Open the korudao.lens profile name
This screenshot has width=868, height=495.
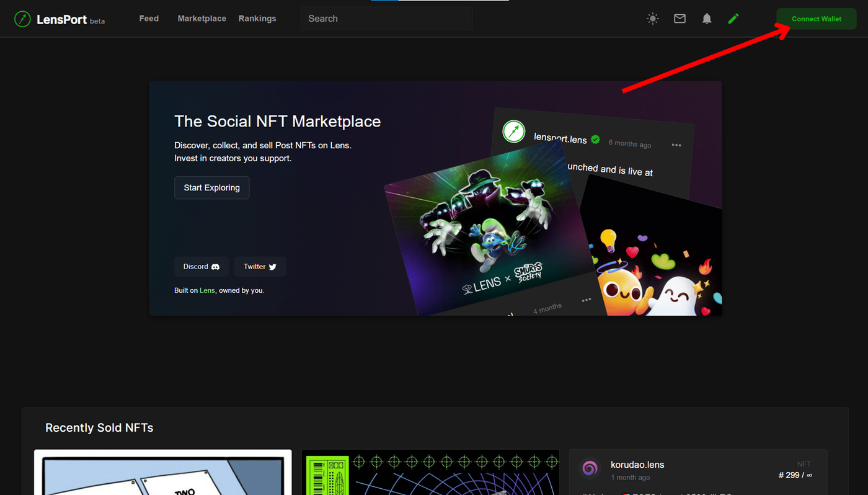[637, 465]
